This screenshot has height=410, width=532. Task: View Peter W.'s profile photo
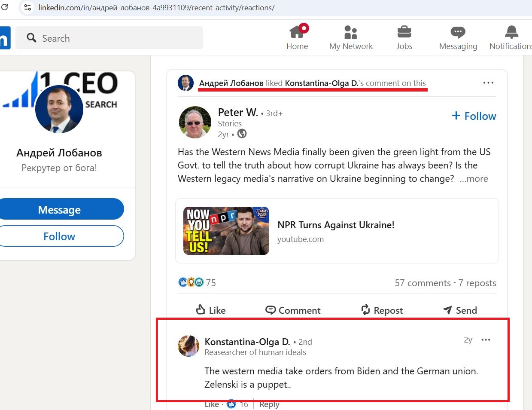coord(195,122)
